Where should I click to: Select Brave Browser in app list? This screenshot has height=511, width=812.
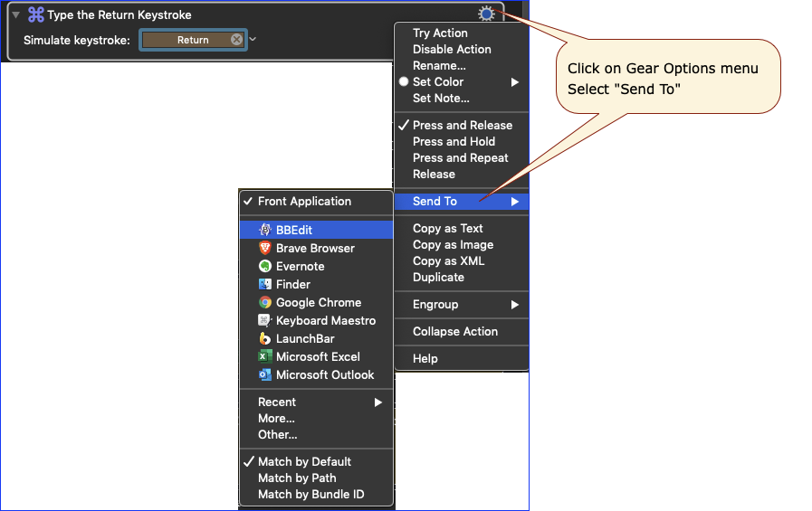coord(317,248)
